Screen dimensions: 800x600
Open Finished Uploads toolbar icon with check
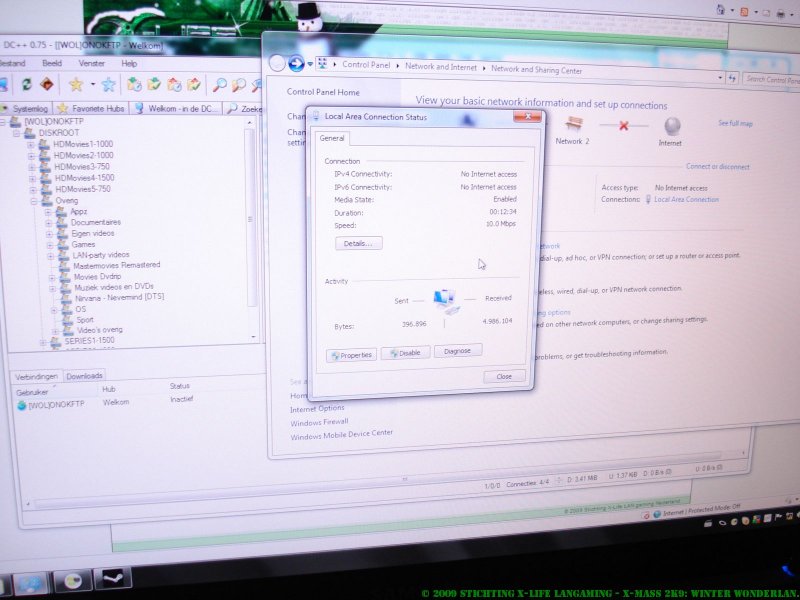[x=194, y=85]
